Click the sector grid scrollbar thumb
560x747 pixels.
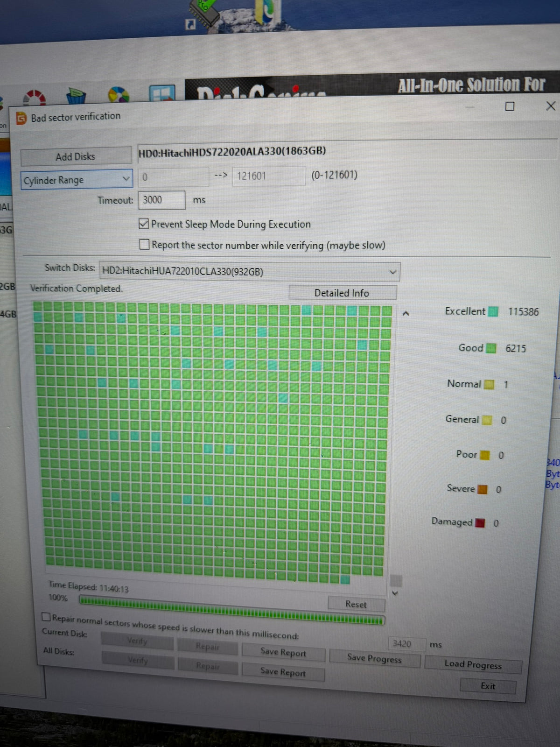pyautogui.click(x=395, y=581)
